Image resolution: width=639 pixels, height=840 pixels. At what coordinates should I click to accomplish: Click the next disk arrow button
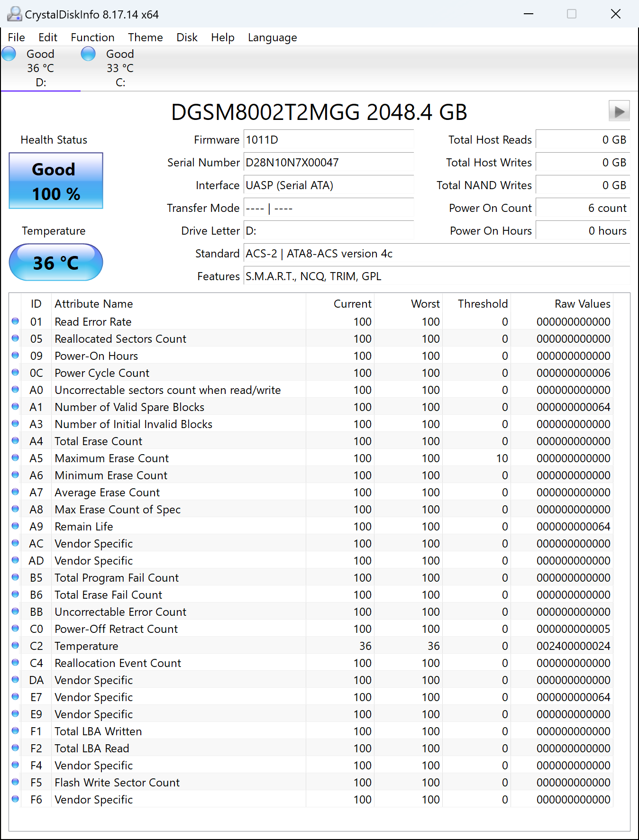click(x=619, y=111)
